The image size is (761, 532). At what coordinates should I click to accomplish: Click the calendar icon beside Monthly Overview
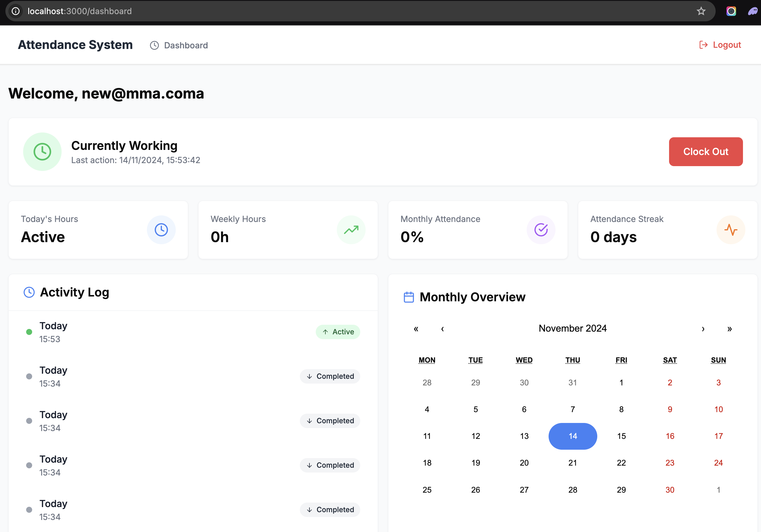pos(409,297)
